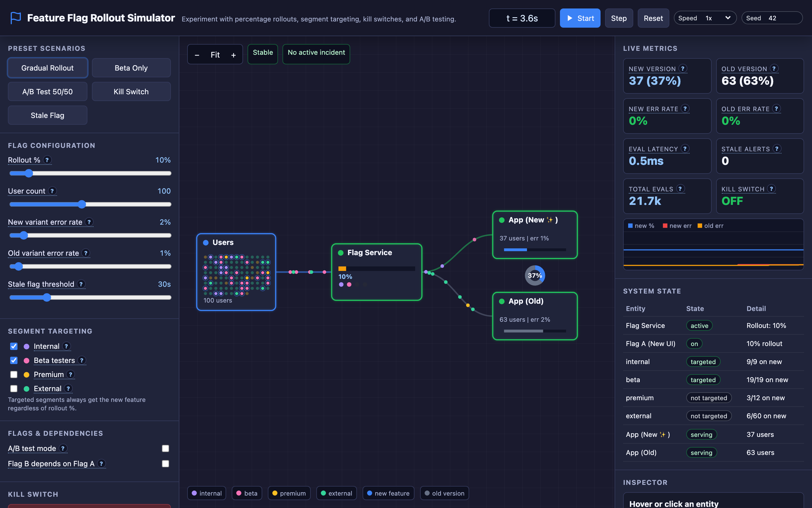Select the Flag Service node in diagram
This screenshot has width=812, height=508.
[x=376, y=272]
